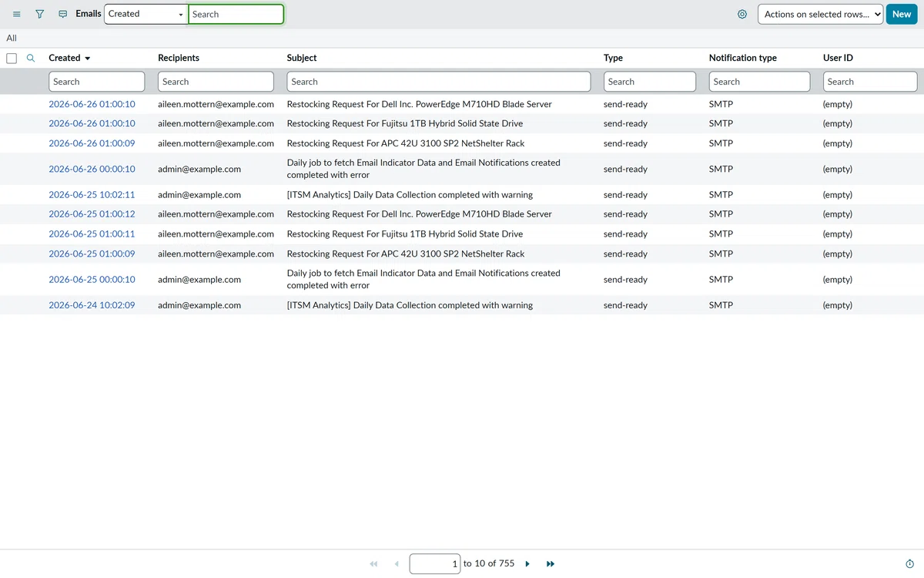Click the "to 10 of 755" pagination text

[489, 563]
